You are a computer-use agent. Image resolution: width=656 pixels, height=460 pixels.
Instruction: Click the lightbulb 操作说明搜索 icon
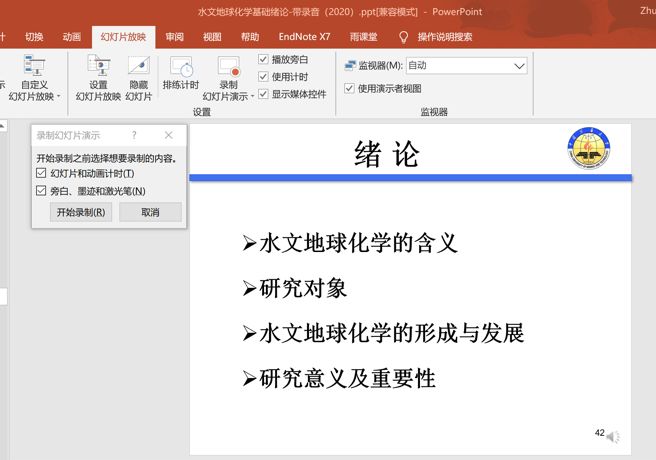pyautogui.click(x=404, y=37)
